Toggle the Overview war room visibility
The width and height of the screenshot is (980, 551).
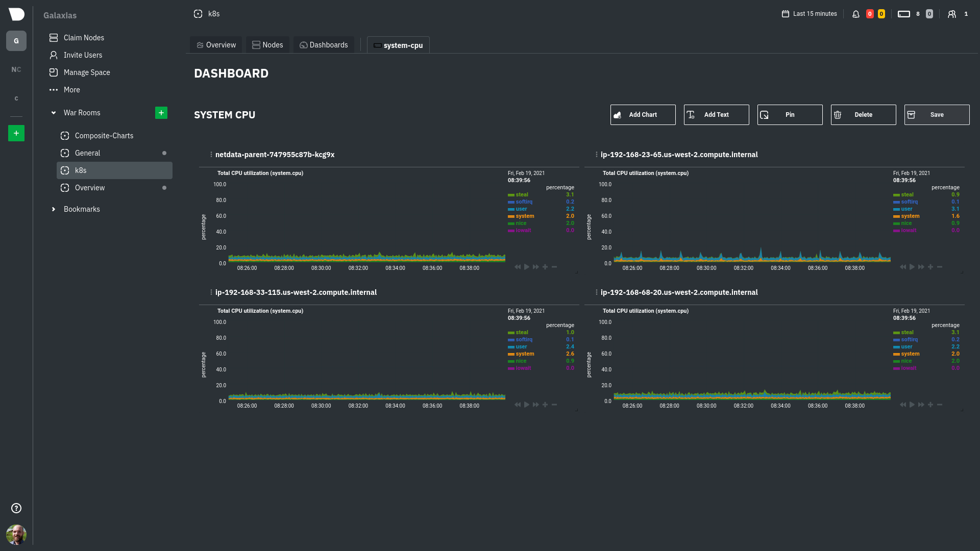[164, 188]
